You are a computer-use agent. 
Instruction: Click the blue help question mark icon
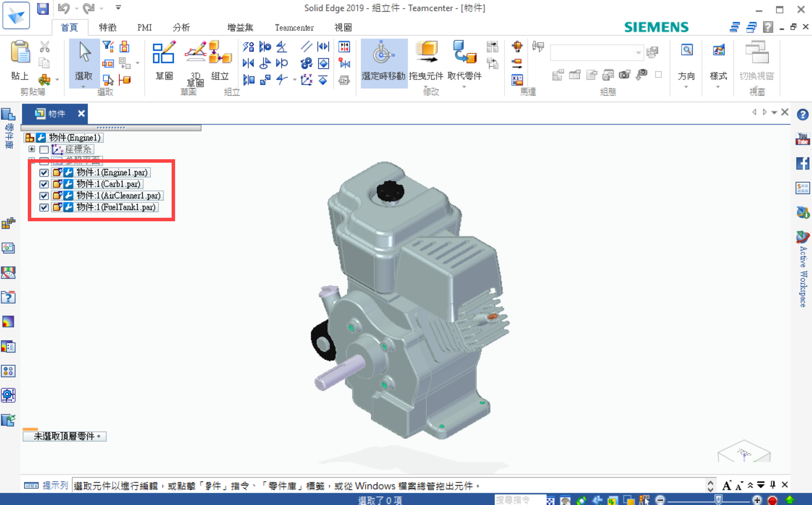(802, 115)
